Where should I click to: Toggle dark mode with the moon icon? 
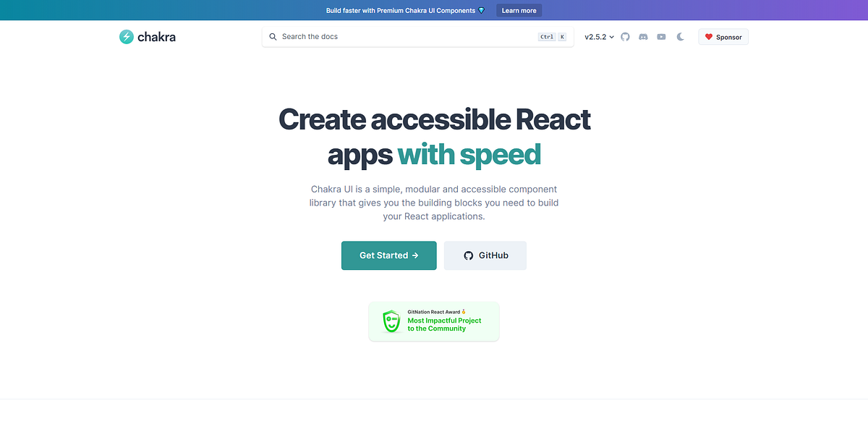680,36
